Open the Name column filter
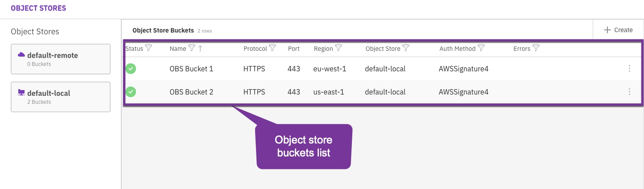Viewport: 644px width, 189px height. (x=192, y=48)
